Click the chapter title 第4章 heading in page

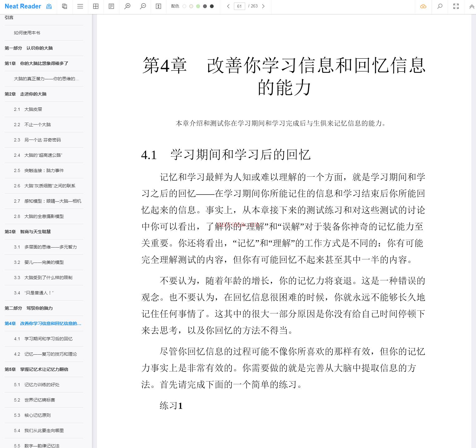tap(284, 76)
